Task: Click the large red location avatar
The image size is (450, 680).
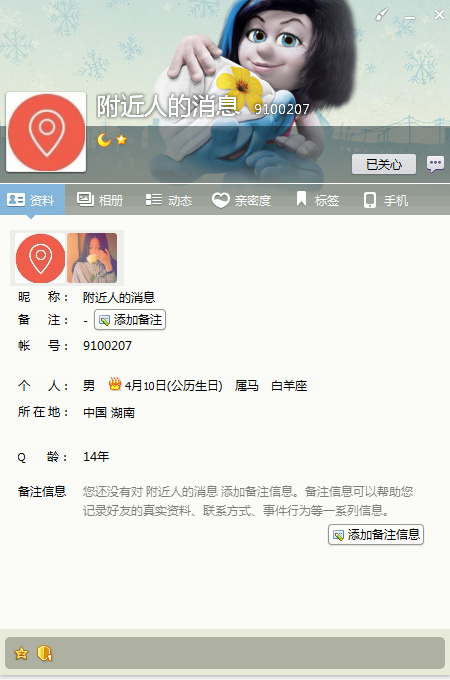Action: pyautogui.click(x=46, y=132)
